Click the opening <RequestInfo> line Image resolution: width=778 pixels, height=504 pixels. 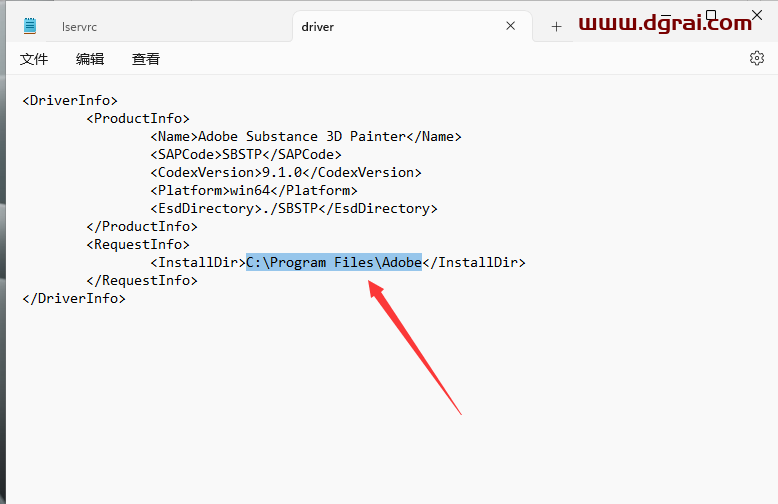138,245
